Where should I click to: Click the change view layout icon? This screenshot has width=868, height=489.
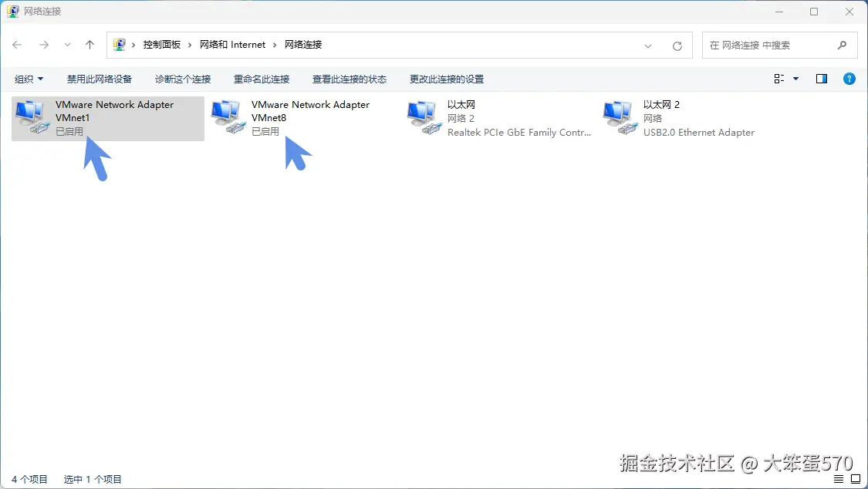781,78
